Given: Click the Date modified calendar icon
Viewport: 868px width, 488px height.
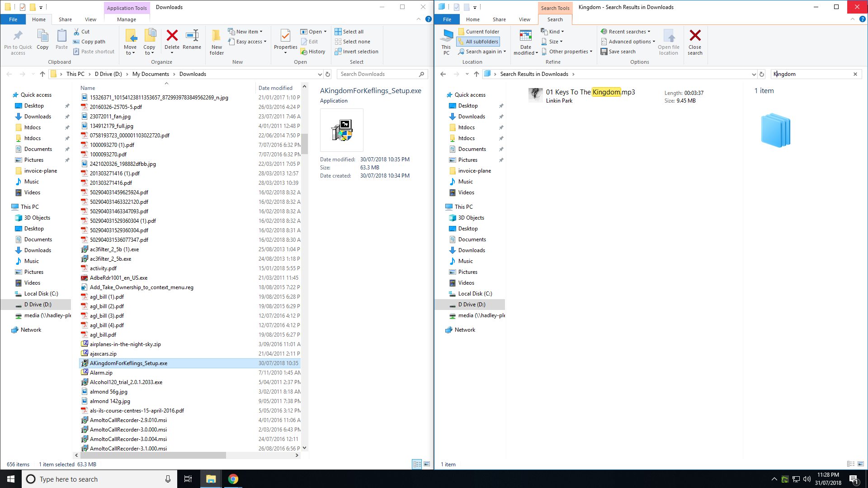Looking at the screenshot, I should point(526,36).
